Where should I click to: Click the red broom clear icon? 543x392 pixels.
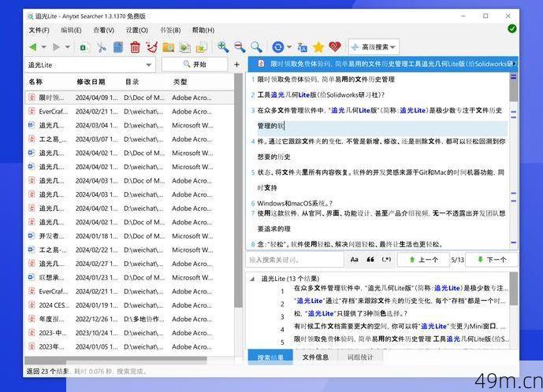point(151,47)
